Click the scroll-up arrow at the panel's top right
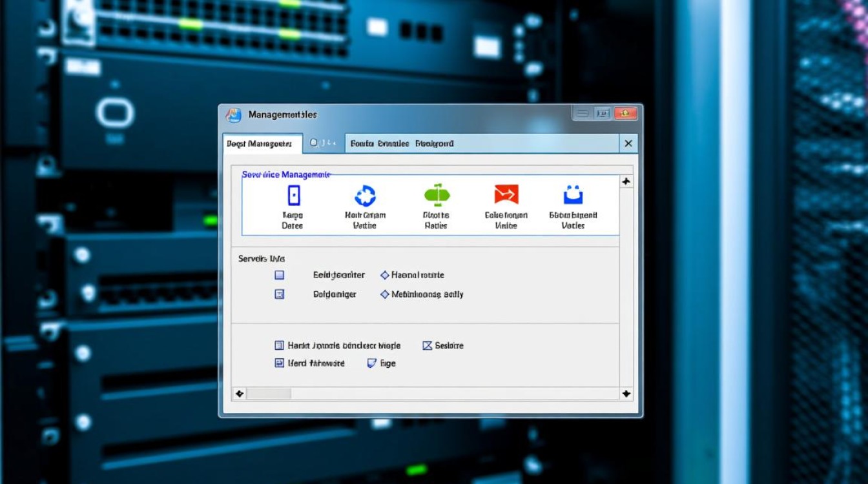This screenshot has height=484, width=868. [626, 182]
